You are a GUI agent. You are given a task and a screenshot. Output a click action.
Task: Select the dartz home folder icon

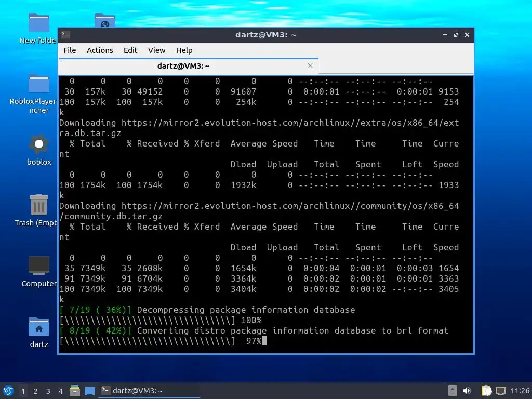coord(39,332)
